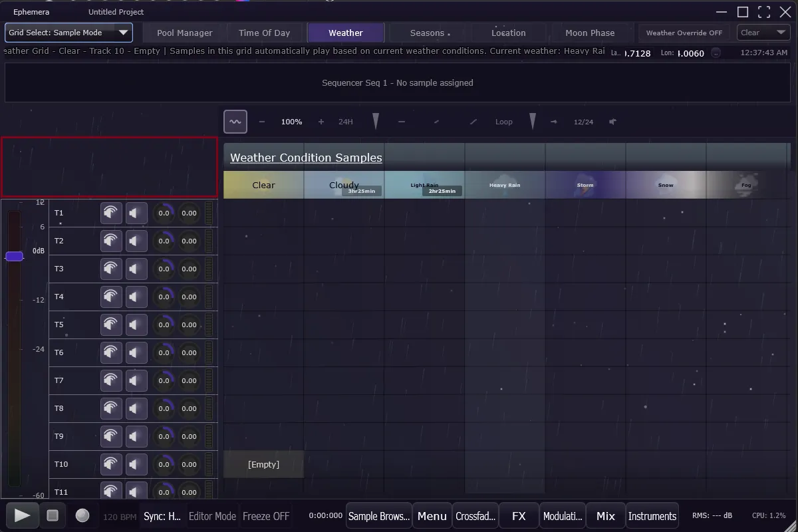Switch to the Moon Phase tab
This screenshot has width=798, height=532.
pyautogui.click(x=590, y=33)
